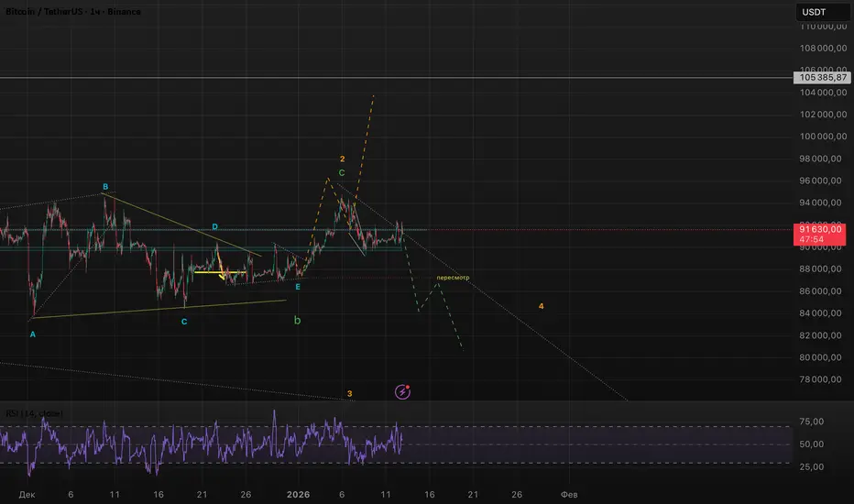Viewport: 854px width, 504px height.
Task: Select the orange wave label 2
Action: tap(342, 159)
